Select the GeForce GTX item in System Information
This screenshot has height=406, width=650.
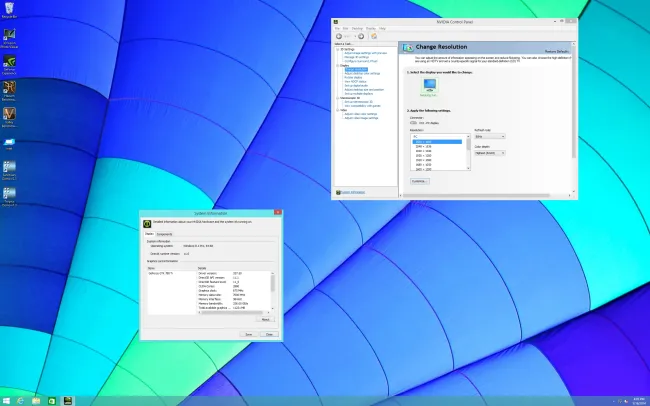coord(160,274)
